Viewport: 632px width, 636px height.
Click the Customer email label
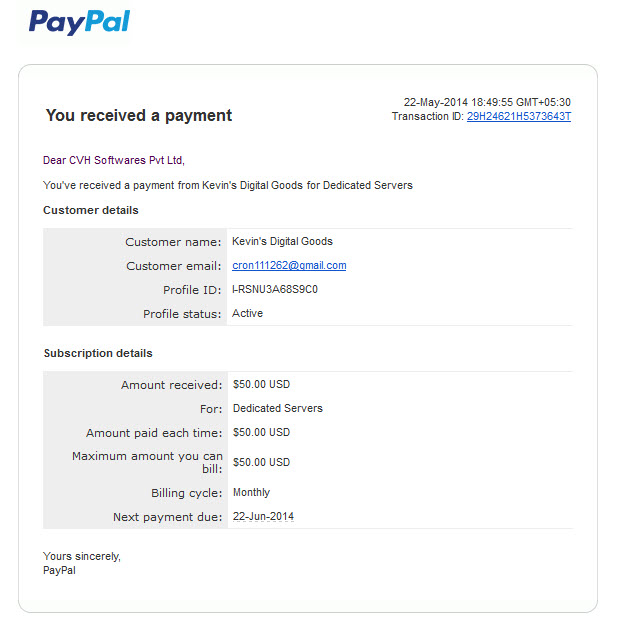tap(174, 266)
